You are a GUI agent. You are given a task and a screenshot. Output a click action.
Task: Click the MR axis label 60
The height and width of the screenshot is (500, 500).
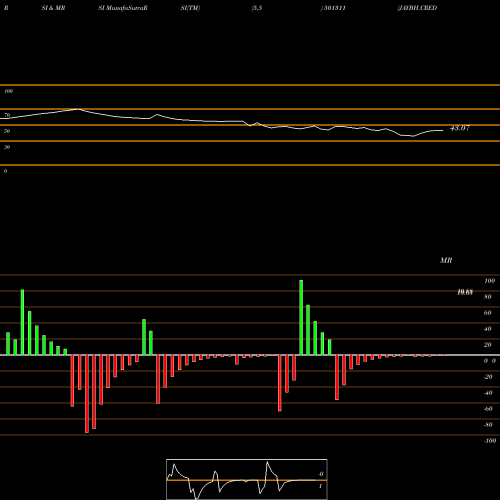pyautogui.click(x=488, y=313)
